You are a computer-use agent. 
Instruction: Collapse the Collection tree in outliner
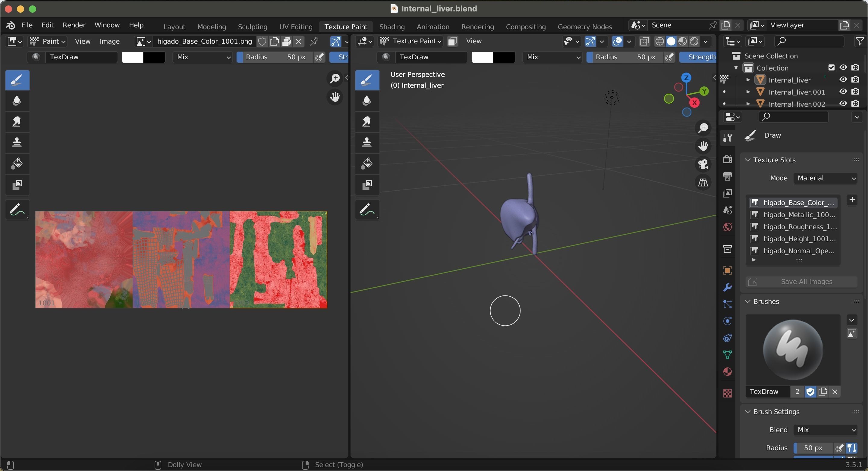click(736, 68)
